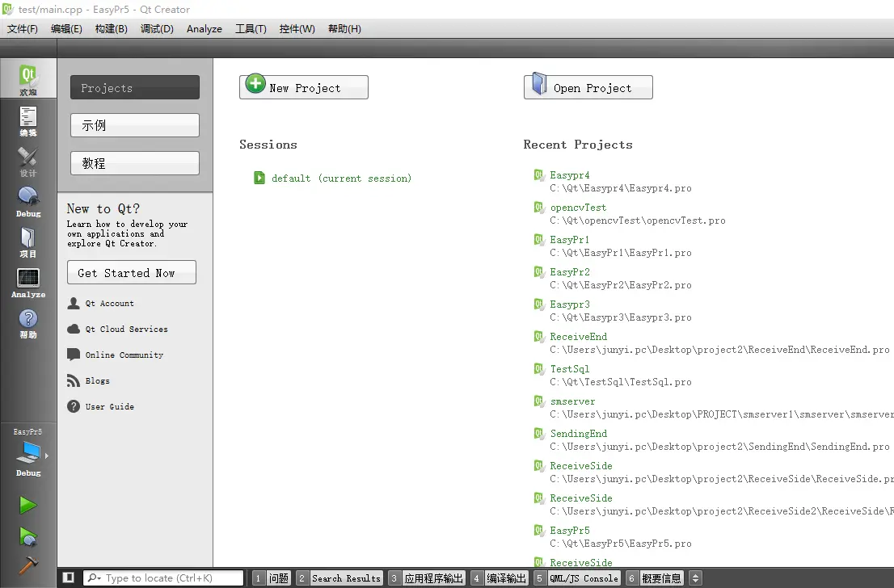Open the 构建(B) menu

112,28
